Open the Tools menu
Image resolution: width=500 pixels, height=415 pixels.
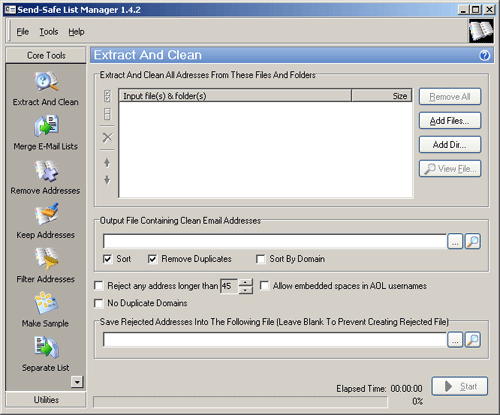49,32
